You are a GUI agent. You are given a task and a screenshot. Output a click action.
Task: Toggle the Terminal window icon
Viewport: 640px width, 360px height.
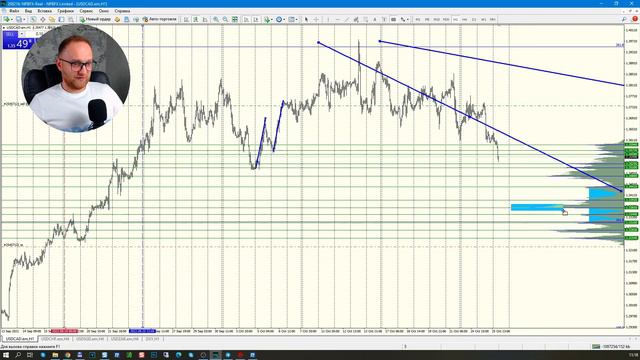[x=61, y=19]
